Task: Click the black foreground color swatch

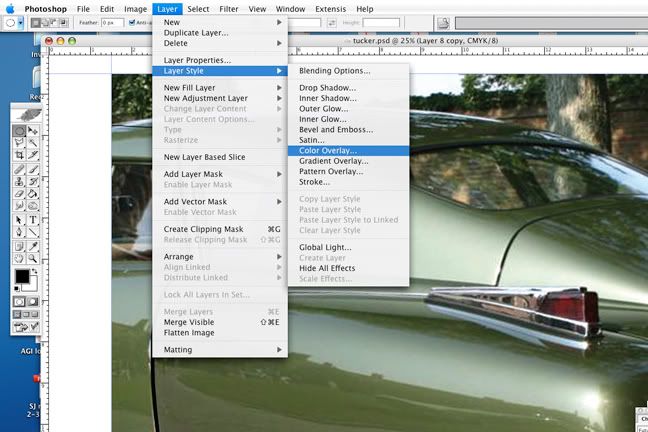Action: [21, 276]
